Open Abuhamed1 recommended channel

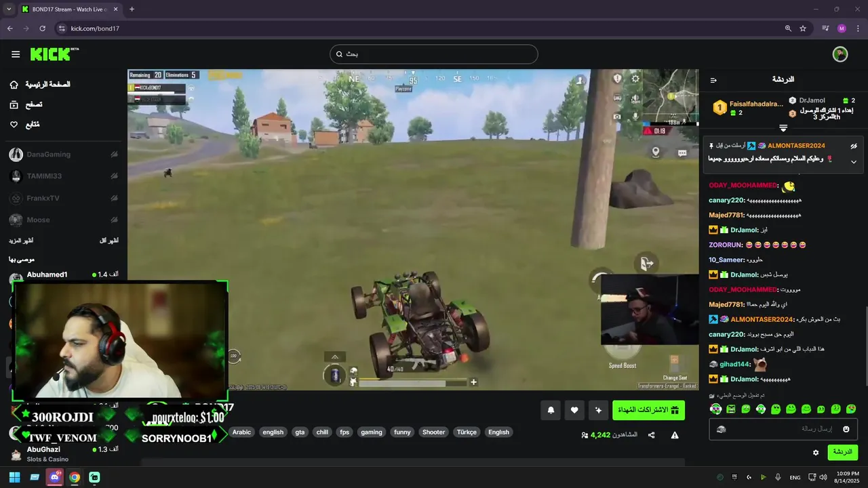(x=63, y=275)
